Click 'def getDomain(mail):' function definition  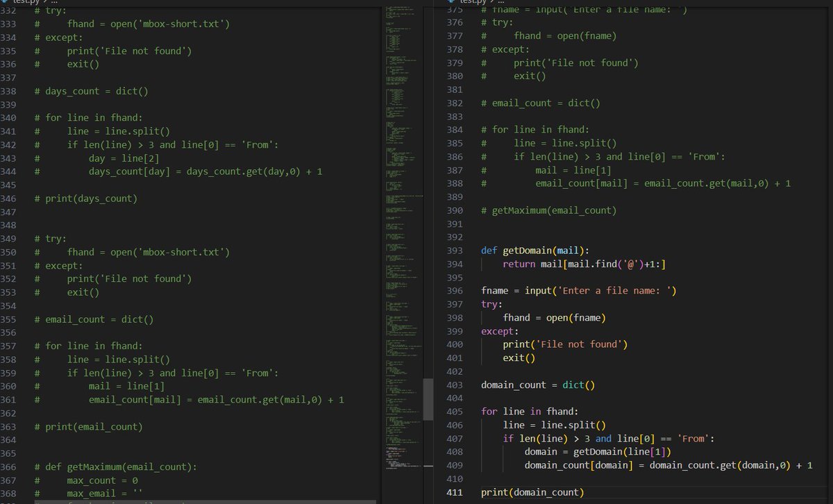tap(535, 251)
